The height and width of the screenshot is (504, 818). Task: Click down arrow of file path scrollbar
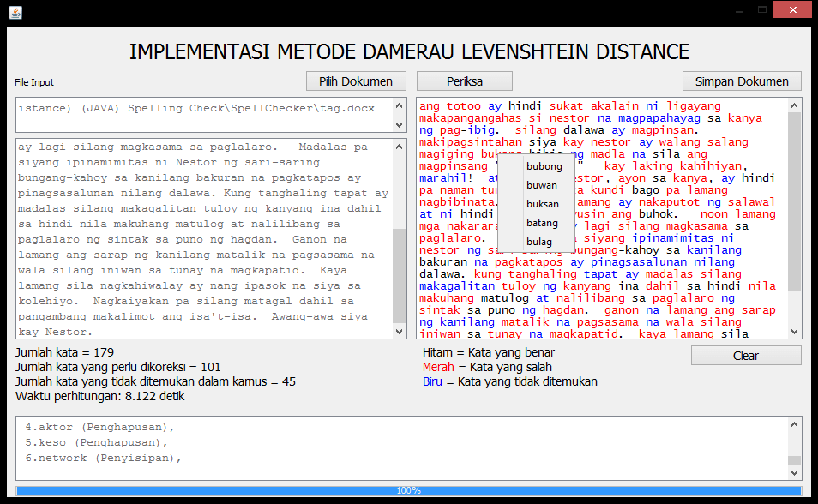(400, 125)
